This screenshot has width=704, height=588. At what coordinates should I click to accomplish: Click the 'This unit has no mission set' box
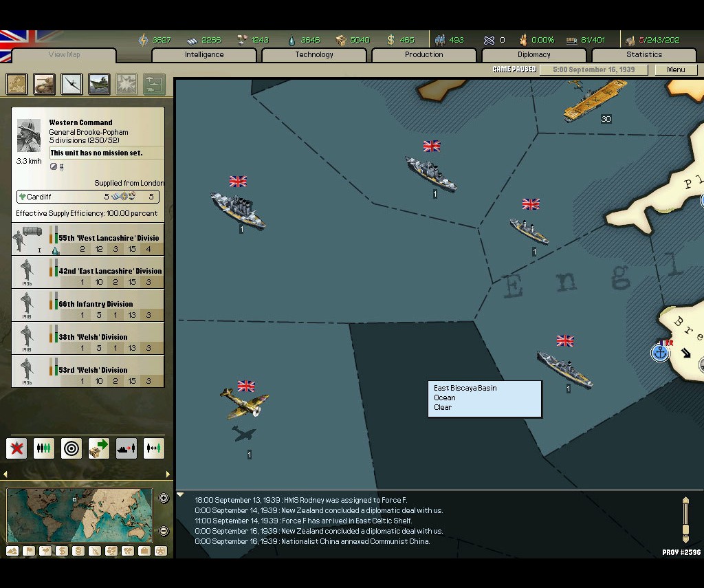point(106,153)
